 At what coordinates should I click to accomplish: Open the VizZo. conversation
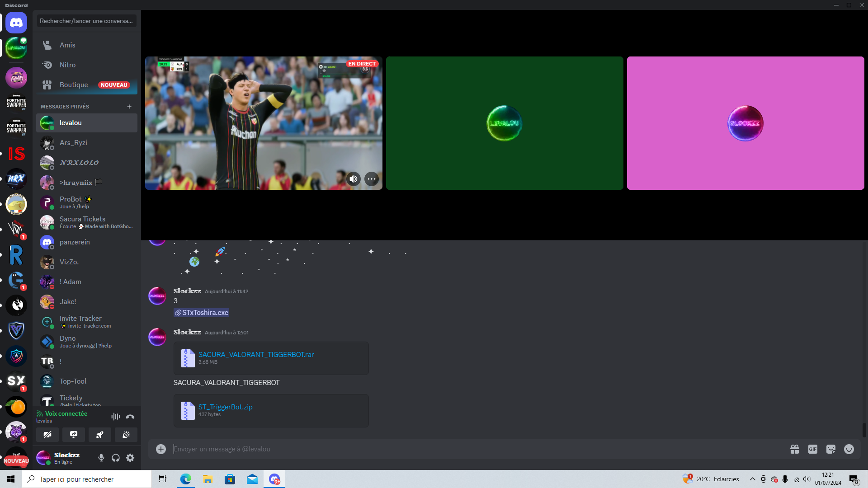tap(87, 262)
